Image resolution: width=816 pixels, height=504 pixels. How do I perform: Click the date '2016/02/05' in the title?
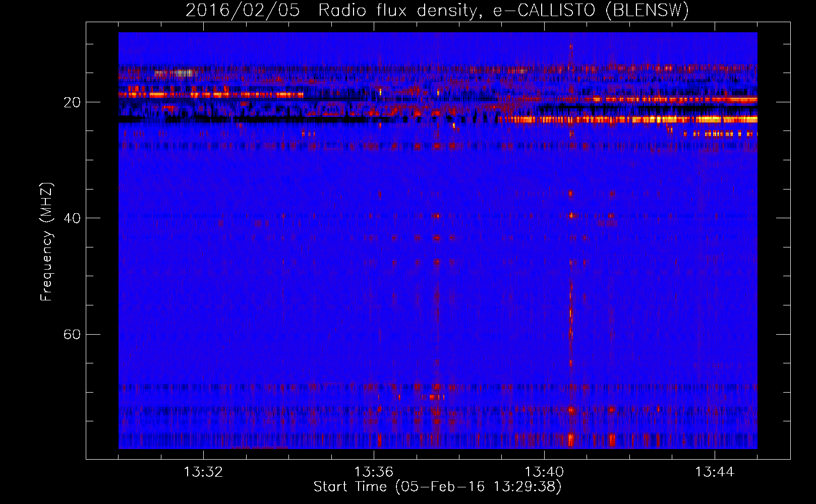coord(243,10)
